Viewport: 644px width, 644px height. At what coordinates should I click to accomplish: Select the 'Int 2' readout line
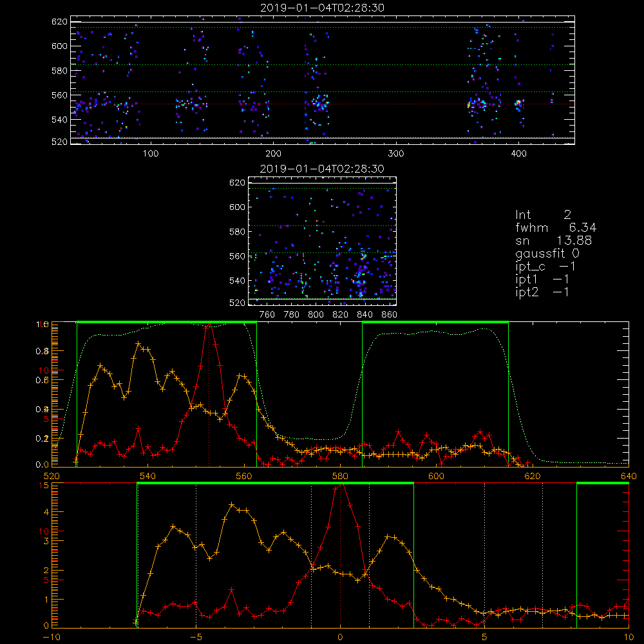(x=543, y=215)
